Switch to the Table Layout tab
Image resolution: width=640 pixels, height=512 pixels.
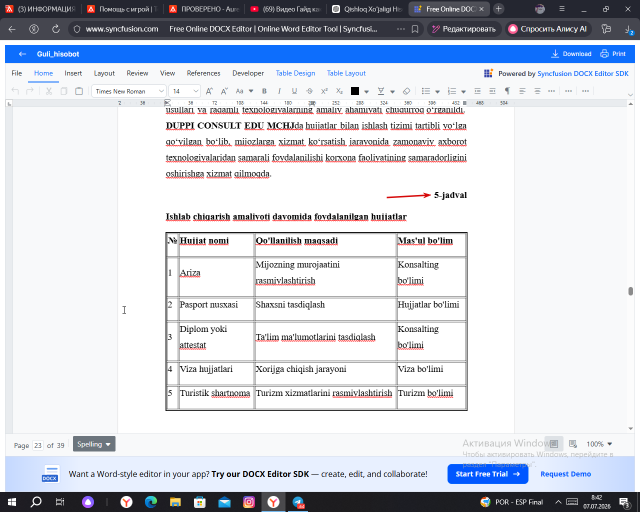(x=346, y=73)
